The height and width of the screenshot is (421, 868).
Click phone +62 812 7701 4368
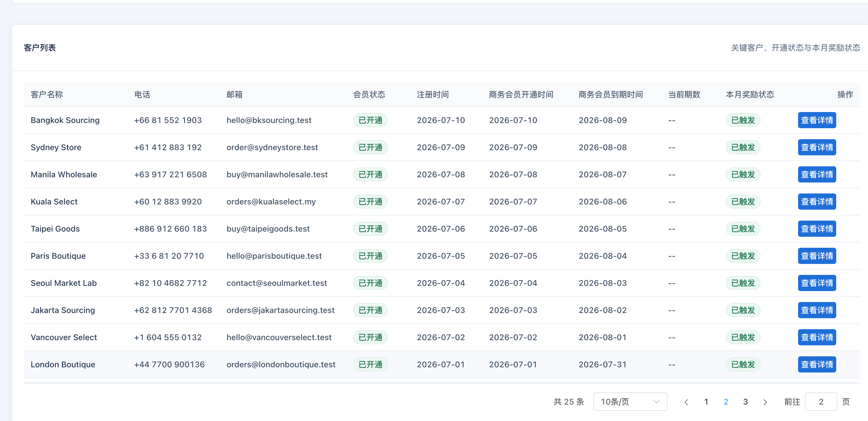point(173,310)
